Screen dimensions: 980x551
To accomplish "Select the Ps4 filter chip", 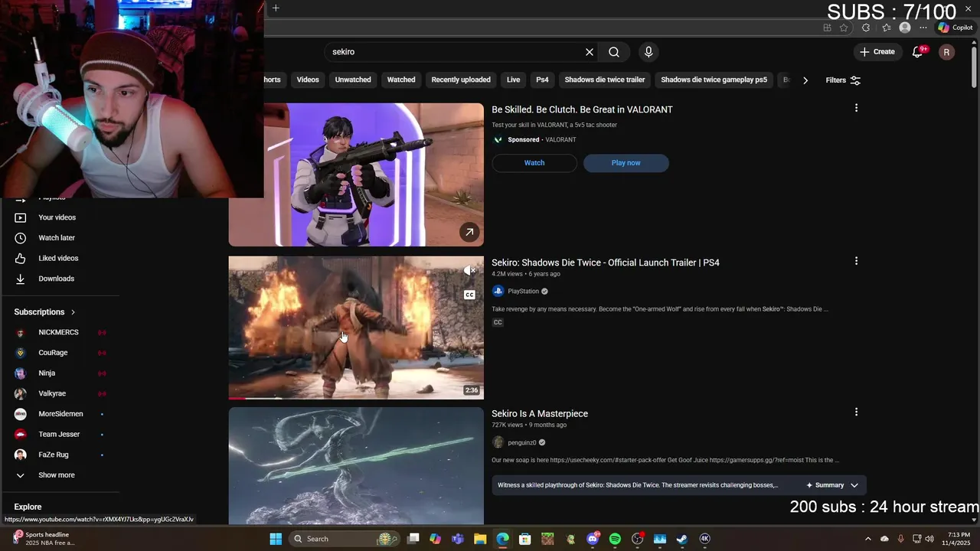I will pyautogui.click(x=542, y=80).
